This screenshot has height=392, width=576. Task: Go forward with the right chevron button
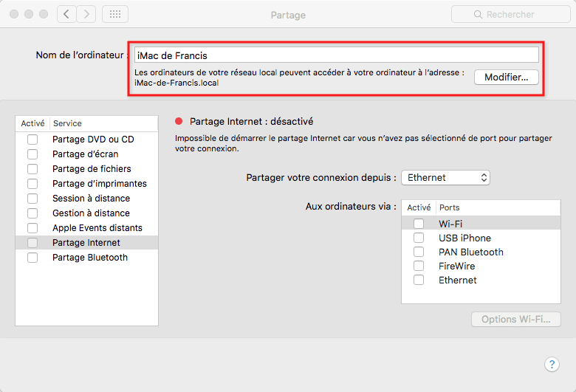86,14
